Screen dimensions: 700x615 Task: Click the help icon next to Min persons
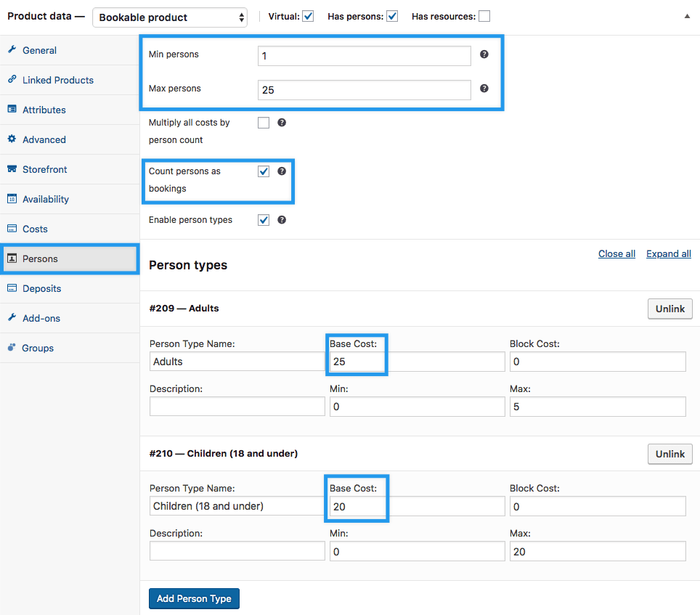coord(484,54)
